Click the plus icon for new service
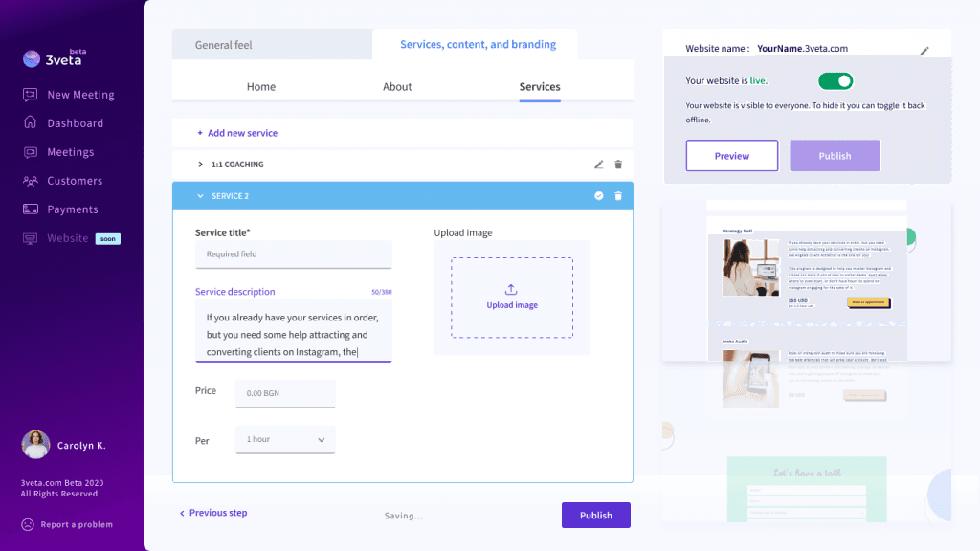Viewport: 980px width, 551px height. click(200, 132)
